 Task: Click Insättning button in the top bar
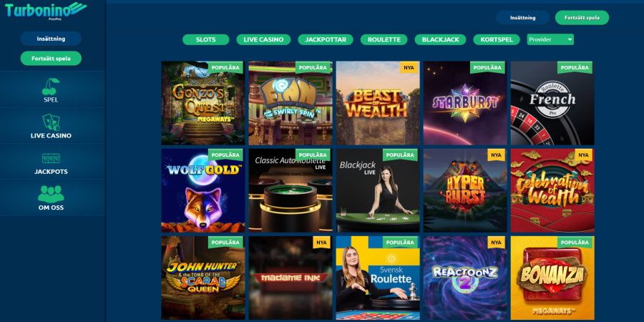[x=522, y=18]
